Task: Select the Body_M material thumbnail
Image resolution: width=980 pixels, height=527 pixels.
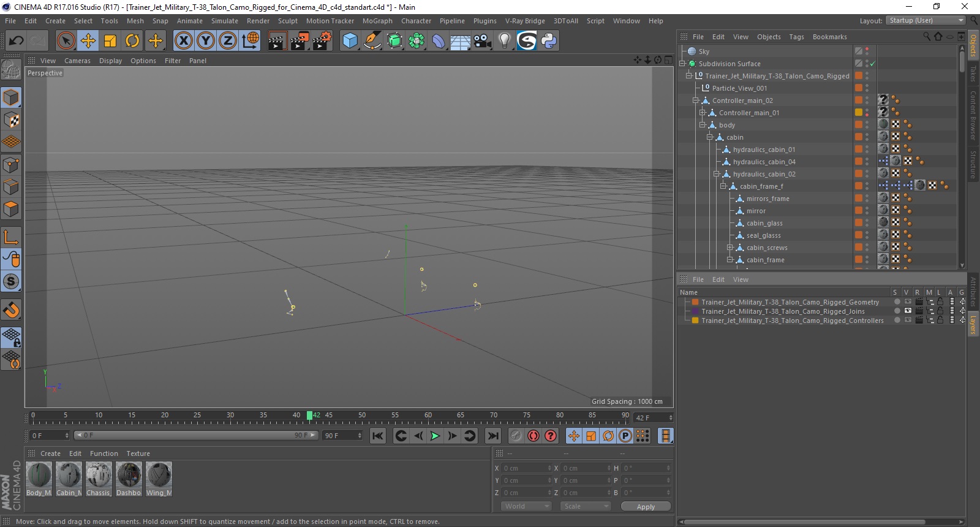Action: click(39, 475)
